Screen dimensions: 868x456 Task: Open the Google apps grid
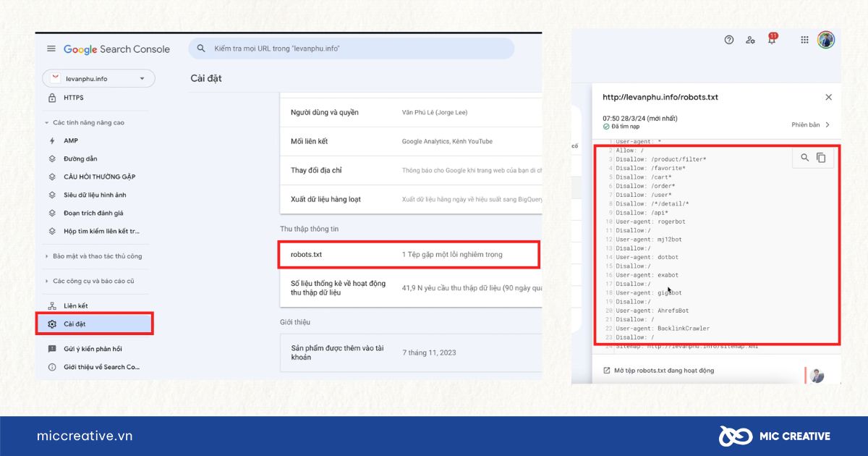pos(804,40)
